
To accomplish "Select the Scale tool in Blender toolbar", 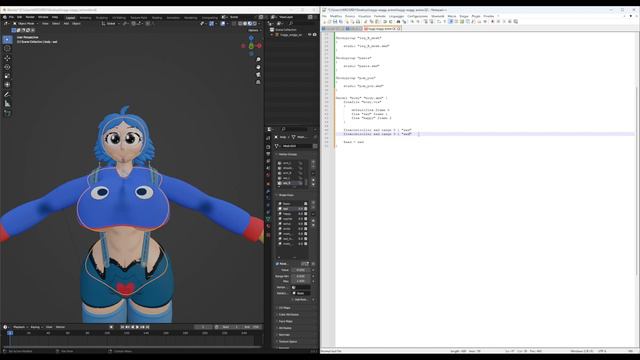I will (x=7, y=76).
